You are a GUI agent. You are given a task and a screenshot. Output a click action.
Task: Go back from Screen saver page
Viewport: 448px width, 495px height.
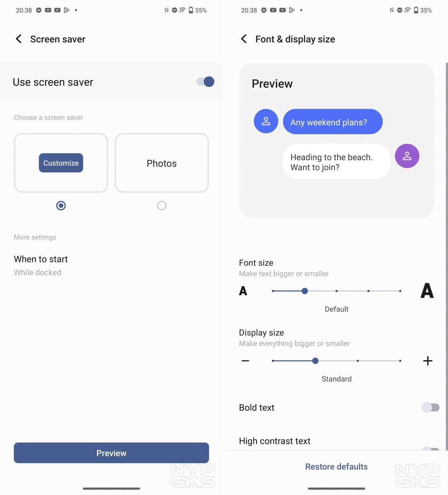(18, 39)
